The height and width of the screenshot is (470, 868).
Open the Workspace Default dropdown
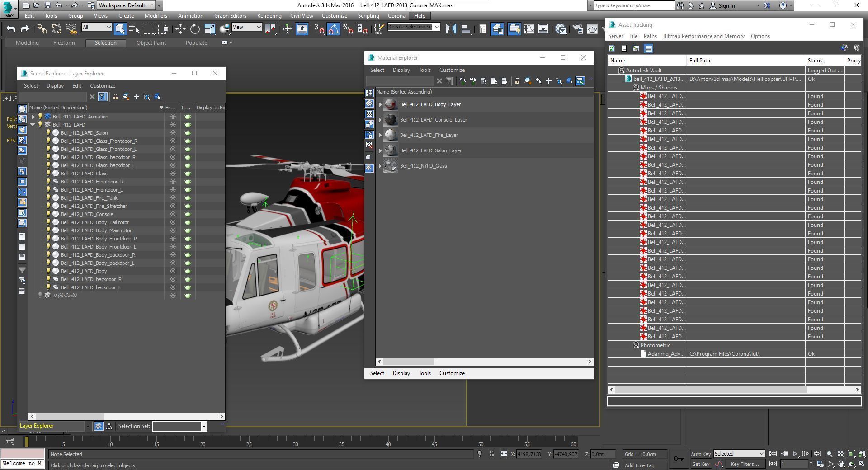click(x=127, y=5)
